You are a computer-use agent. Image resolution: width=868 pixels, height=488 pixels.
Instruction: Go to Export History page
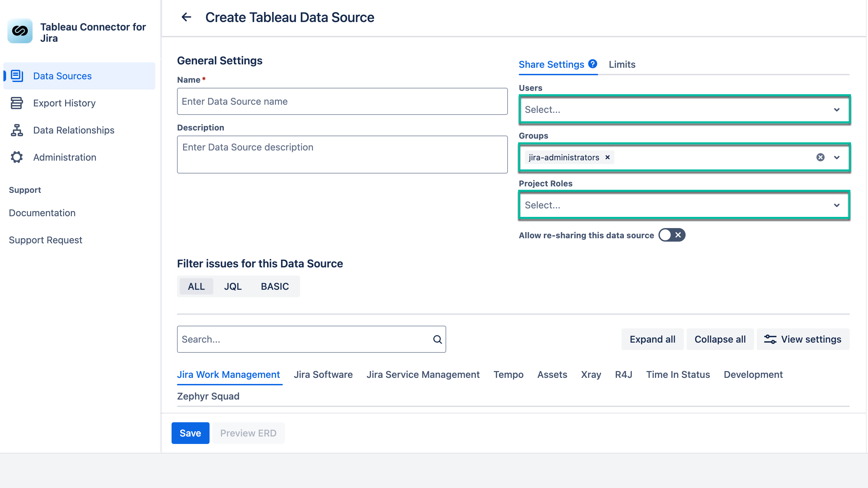(x=79, y=103)
